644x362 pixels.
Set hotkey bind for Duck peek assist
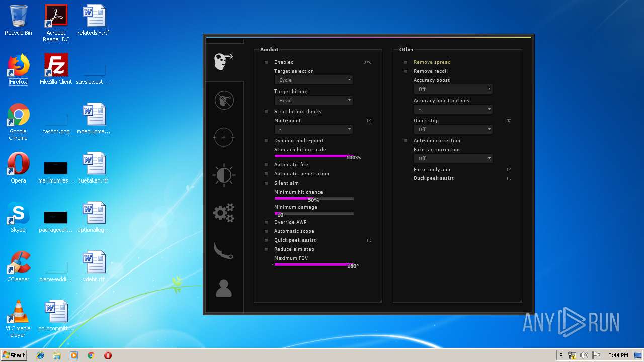(x=509, y=178)
